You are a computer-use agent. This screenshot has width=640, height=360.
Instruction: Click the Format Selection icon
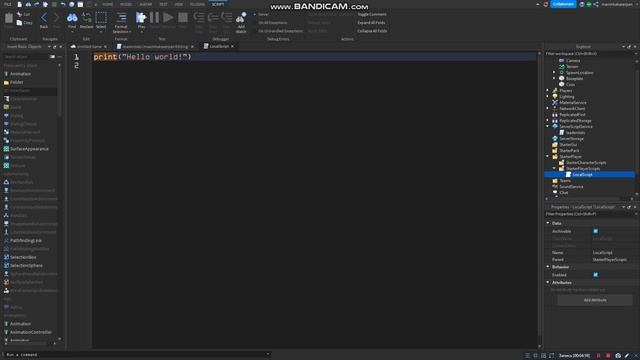pos(121,18)
